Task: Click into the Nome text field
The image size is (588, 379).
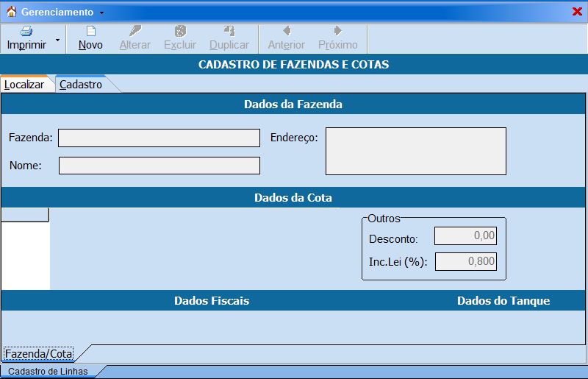Action: (x=159, y=166)
